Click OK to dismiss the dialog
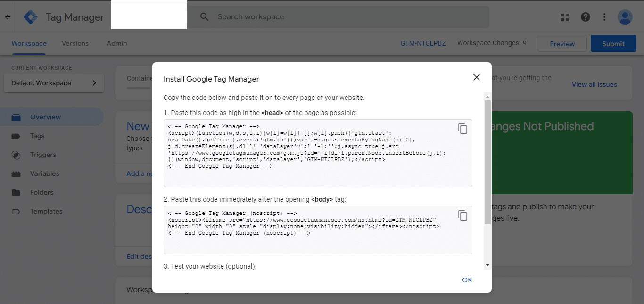This screenshot has width=644, height=304. (x=467, y=280)
